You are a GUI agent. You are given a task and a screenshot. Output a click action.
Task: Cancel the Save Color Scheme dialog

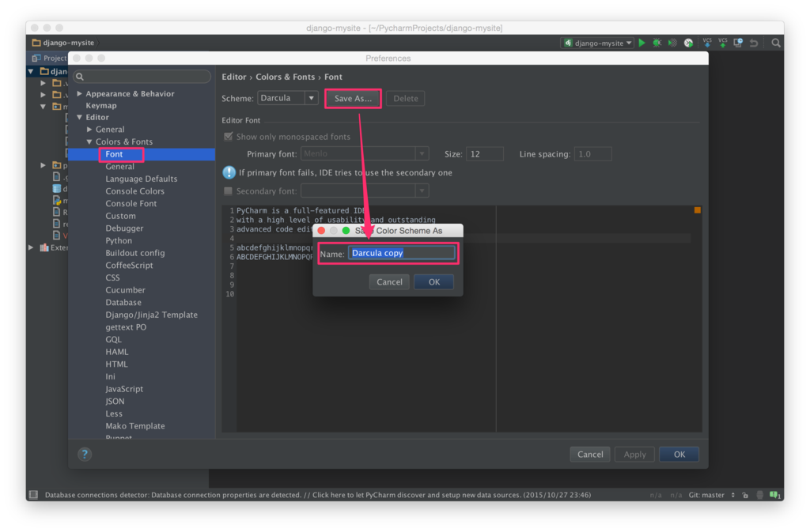click(389, 281)
